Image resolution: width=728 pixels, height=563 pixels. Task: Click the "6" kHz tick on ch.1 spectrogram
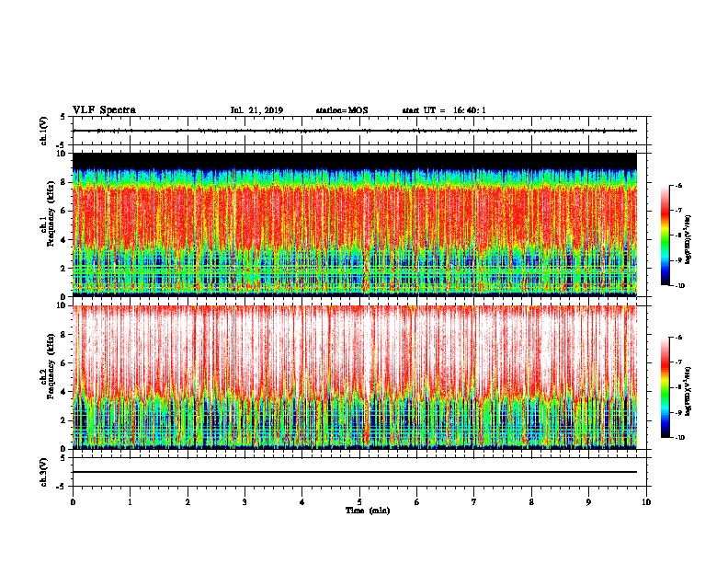click(x=63, y=212)
